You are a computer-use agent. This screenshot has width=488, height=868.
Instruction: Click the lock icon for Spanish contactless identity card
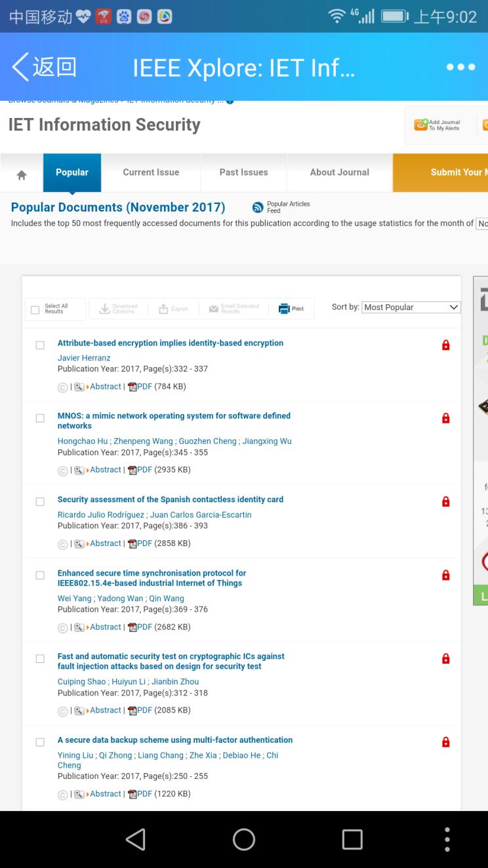click(446, 502)
